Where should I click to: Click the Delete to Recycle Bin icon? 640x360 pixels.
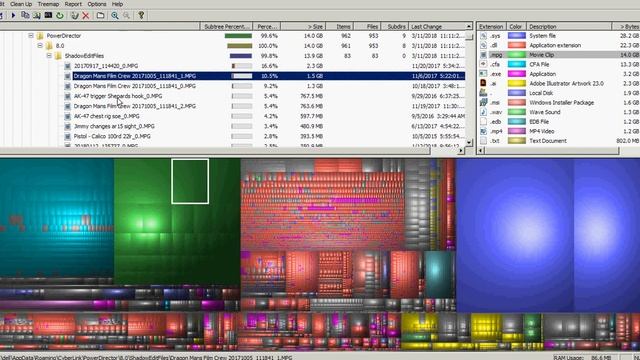click(x=74, y=16)
